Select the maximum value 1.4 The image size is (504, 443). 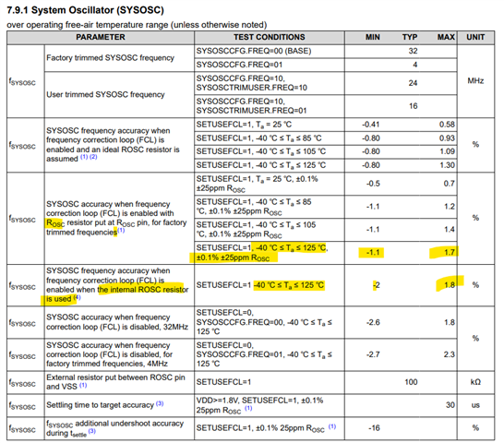450,230
